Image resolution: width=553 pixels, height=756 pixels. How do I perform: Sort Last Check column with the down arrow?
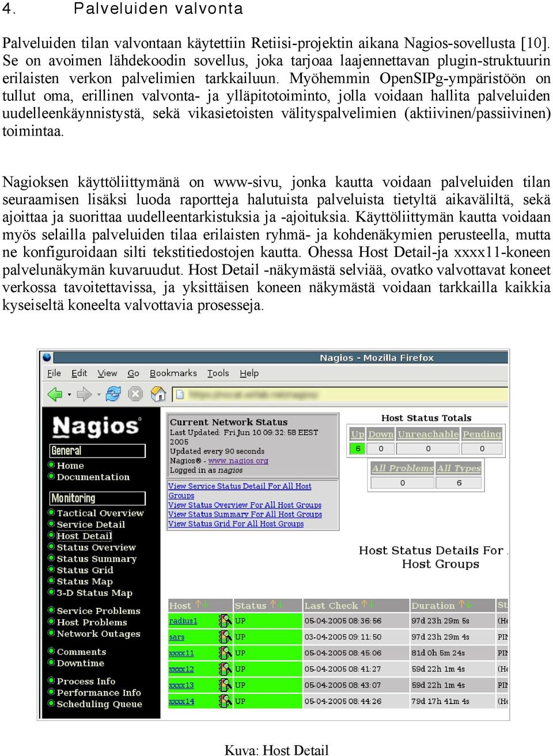point(372,604)
